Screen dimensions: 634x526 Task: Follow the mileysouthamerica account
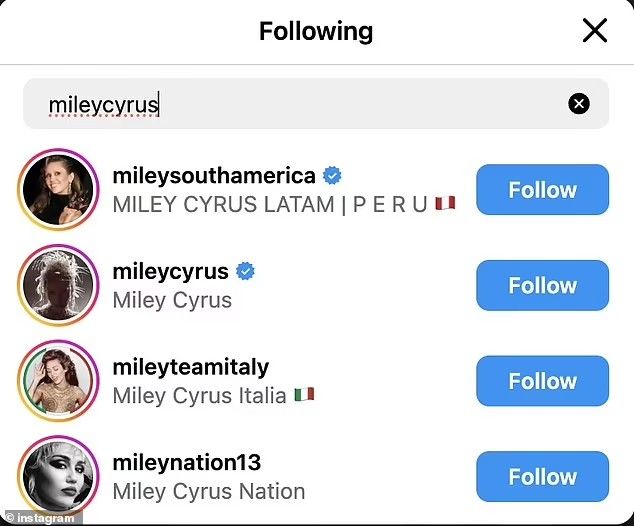(542, 190)
